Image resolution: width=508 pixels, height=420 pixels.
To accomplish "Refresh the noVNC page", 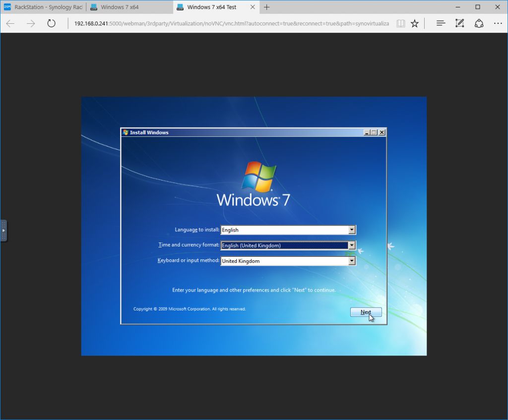I will [x=51, y=23].
